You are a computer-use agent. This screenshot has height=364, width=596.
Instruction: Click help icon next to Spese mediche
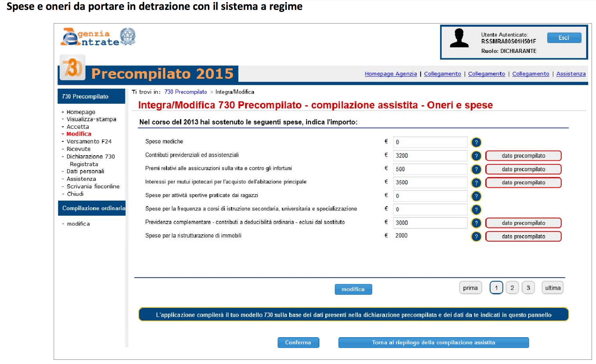tap(476, 142)
